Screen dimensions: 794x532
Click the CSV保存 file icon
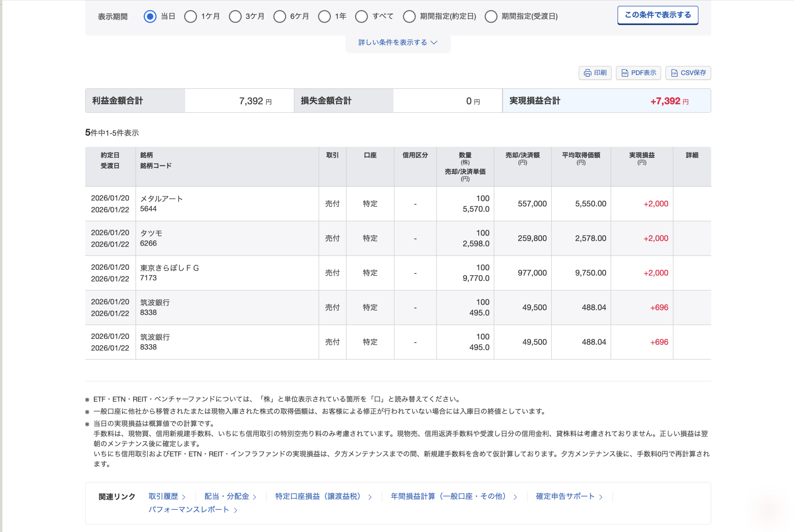pyautogui.click(x=674, y=73)
